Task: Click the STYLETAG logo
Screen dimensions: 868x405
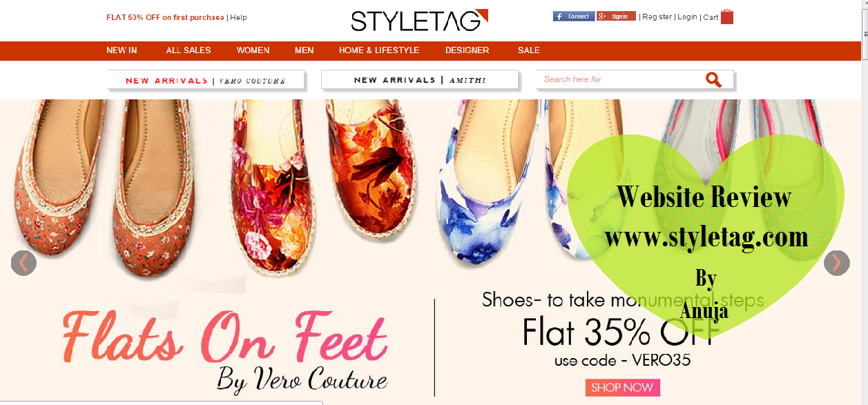Action: [419, 21]
